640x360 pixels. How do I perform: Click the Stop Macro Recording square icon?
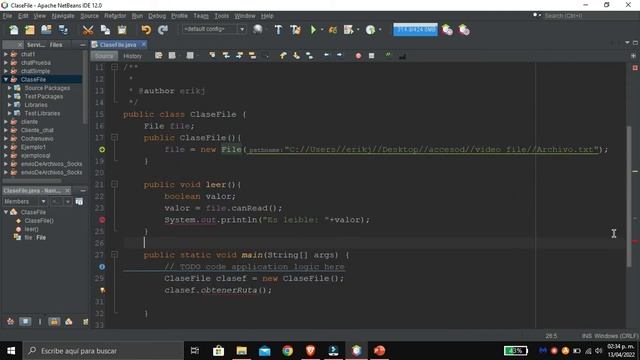(371, 56)
